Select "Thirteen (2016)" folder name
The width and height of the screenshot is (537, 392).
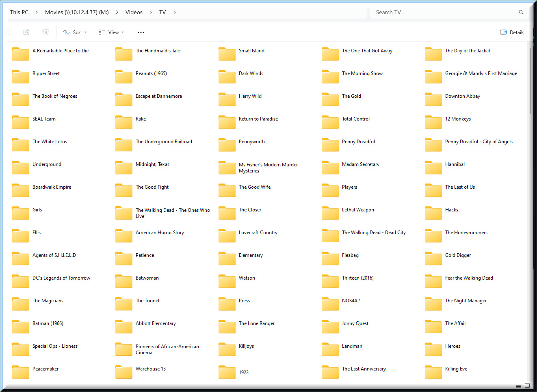click(x=358, y=278)
